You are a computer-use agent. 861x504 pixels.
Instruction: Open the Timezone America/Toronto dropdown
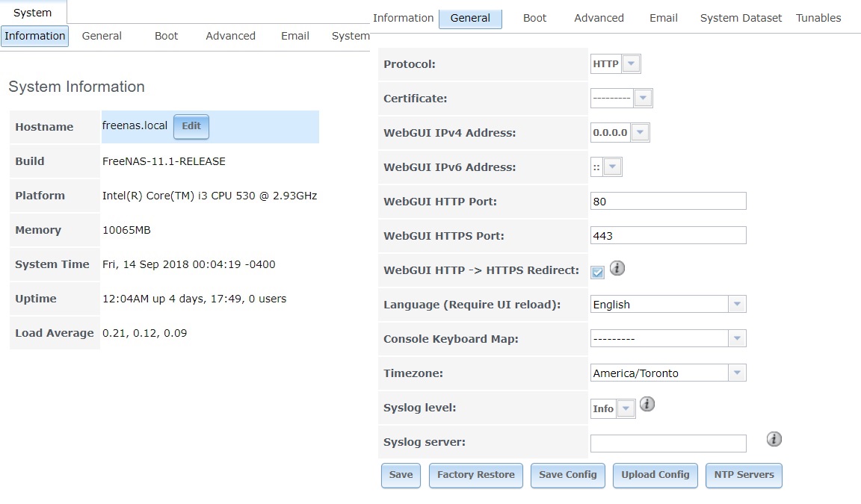(x=737, y=373)
